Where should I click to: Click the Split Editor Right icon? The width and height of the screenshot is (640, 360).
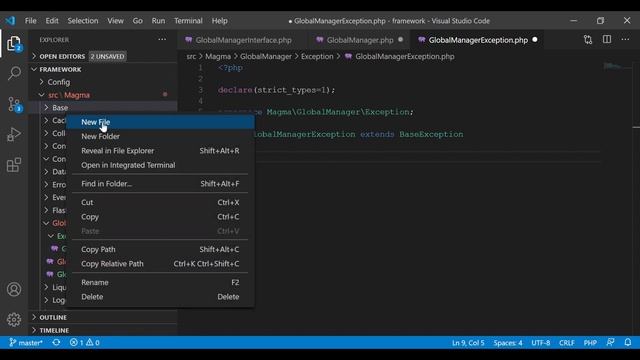click(x=607, y=40)
